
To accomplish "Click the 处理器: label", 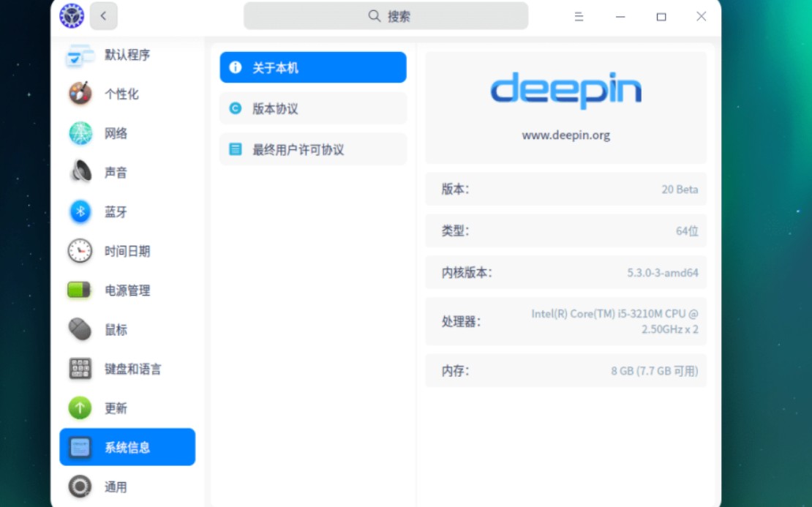I will point(461,321).
